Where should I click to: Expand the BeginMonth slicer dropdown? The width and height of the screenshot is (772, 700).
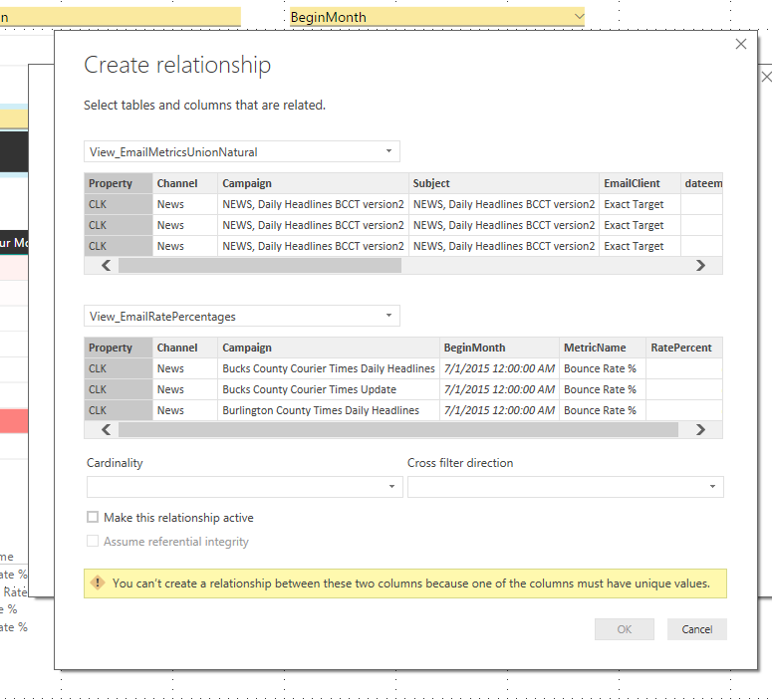coord(579,17)
